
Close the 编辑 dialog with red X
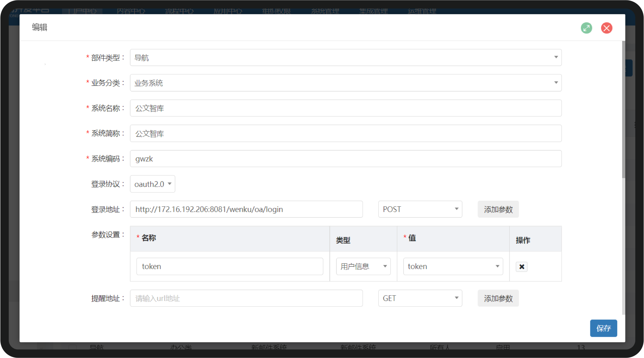(x=606, y=28)
